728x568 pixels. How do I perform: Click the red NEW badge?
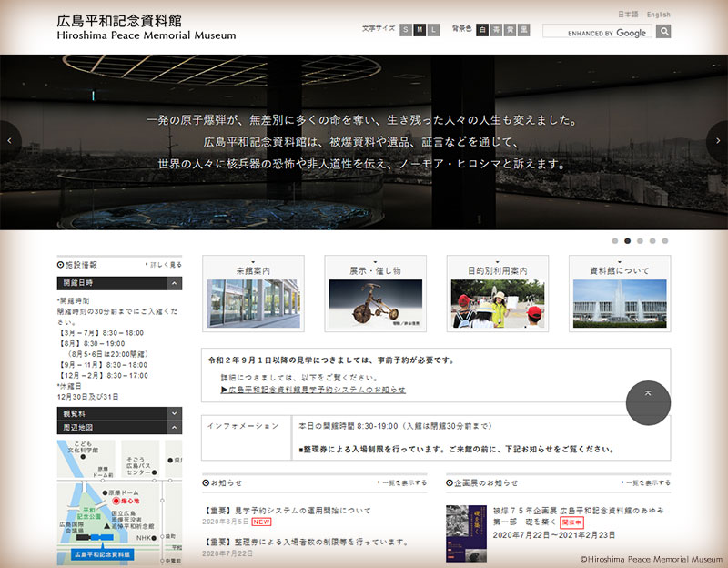(x=261, y=522)
